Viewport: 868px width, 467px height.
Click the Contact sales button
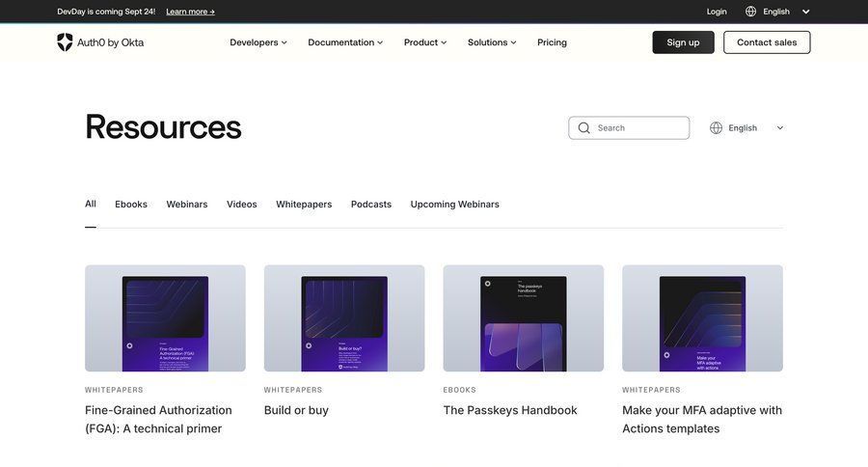pyautogui.click(x=767, y=42)
